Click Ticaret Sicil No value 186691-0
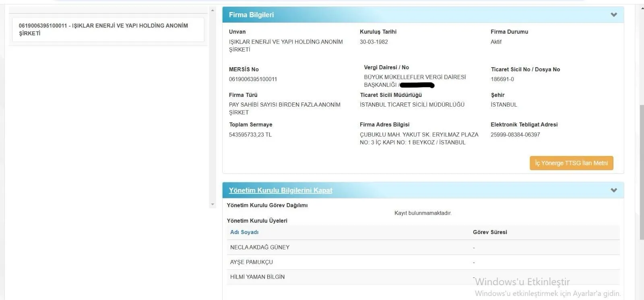 point(502,79)
